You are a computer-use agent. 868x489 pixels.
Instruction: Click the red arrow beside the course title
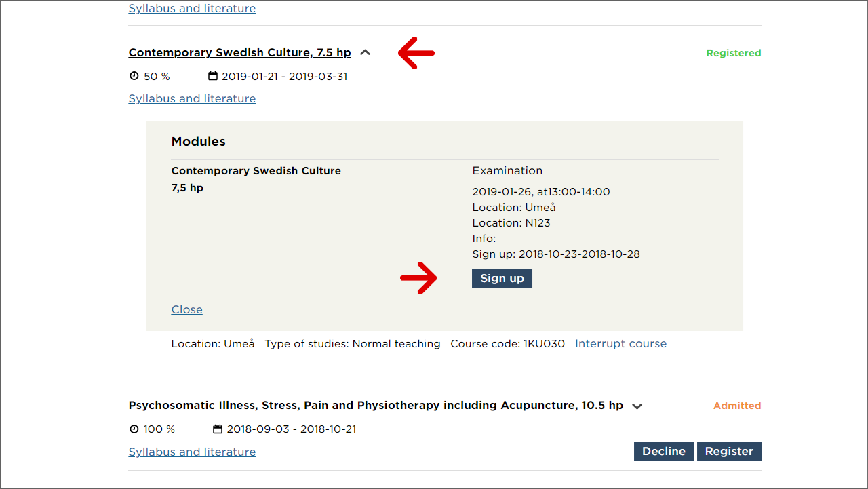coord(416,53)
